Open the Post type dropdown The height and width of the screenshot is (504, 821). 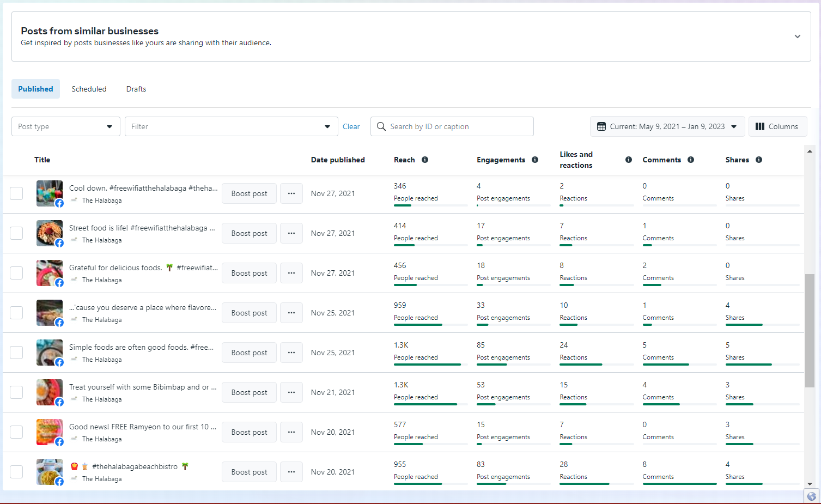click(x=66, y=126)
